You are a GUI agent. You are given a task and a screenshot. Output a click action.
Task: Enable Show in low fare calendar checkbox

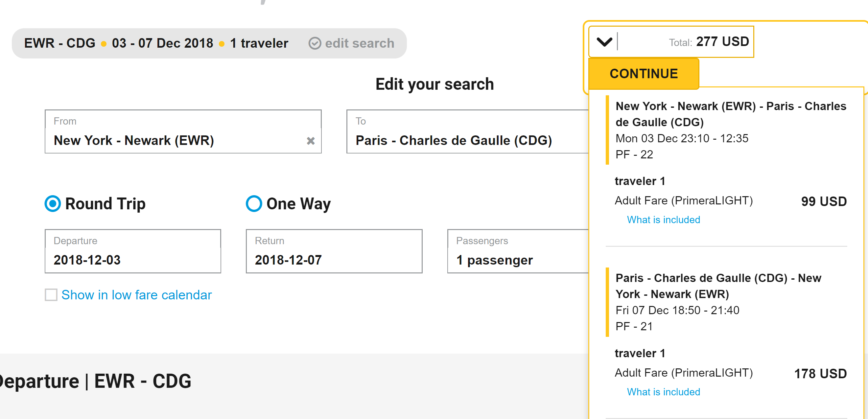coord(51,295)
